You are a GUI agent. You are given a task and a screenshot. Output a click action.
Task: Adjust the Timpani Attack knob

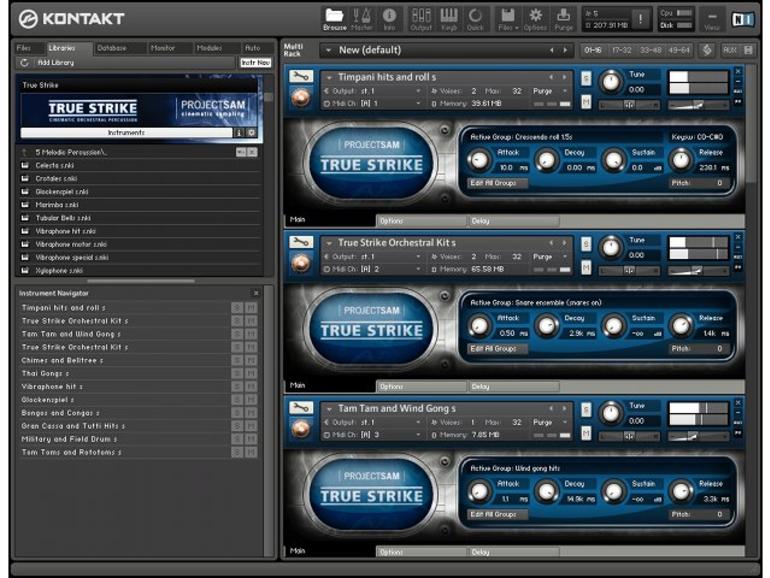pyautogui.click(x=479, y=160)
